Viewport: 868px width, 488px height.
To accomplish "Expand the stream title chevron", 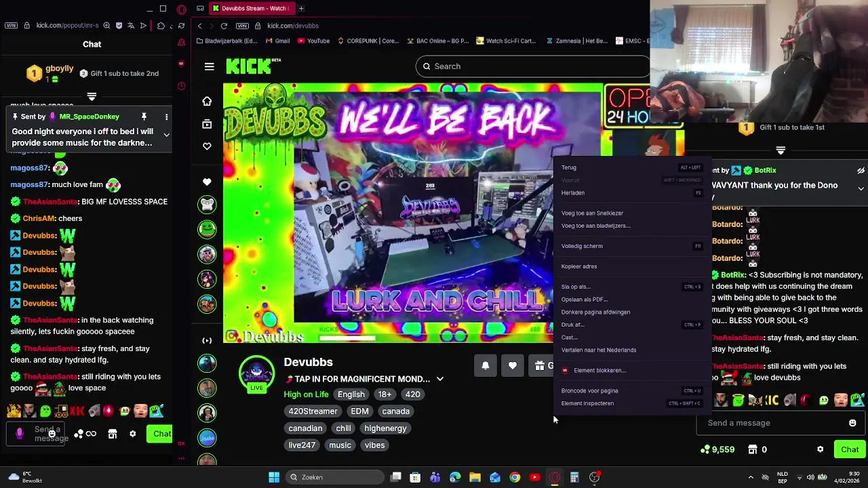I will tap(439, 379).
